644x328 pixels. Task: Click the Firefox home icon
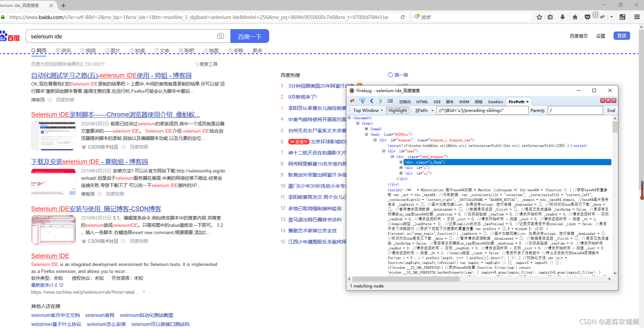[x=575, y=17]
